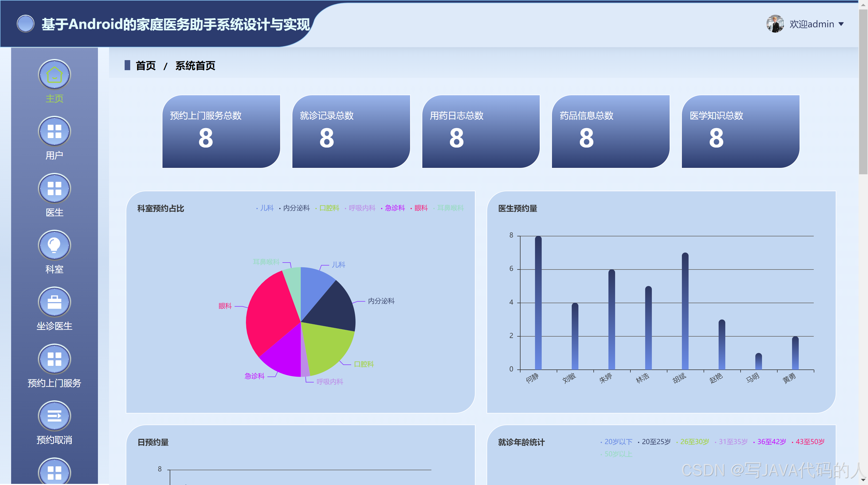The image size is (868, 485).
Task: Toggle 50岁以上 in the age legend
Action: click(616, 454)
